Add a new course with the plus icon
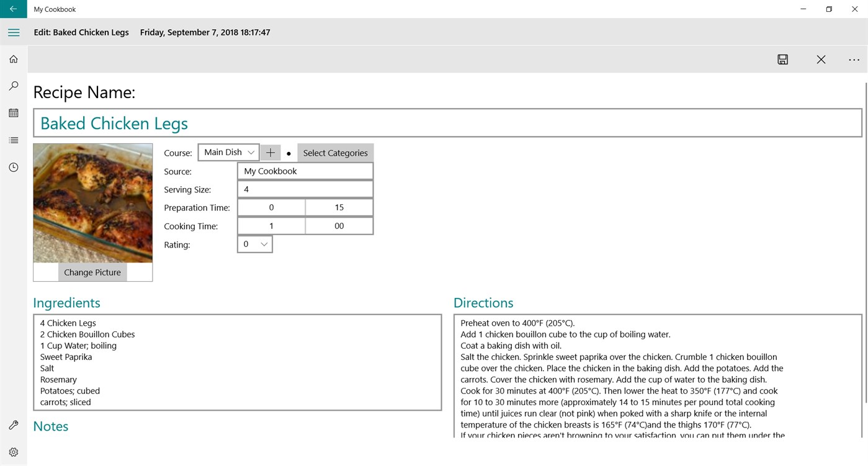 271,152
